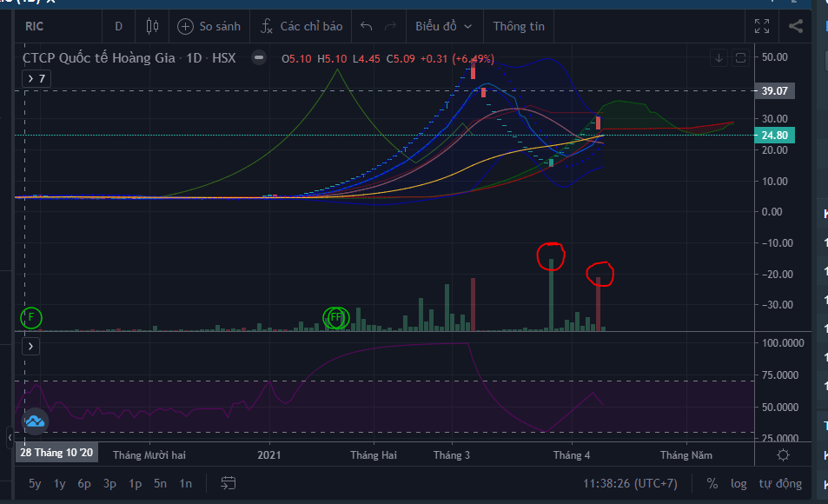
Task: Undo the last chart action
Action: (x=367, y=26)
